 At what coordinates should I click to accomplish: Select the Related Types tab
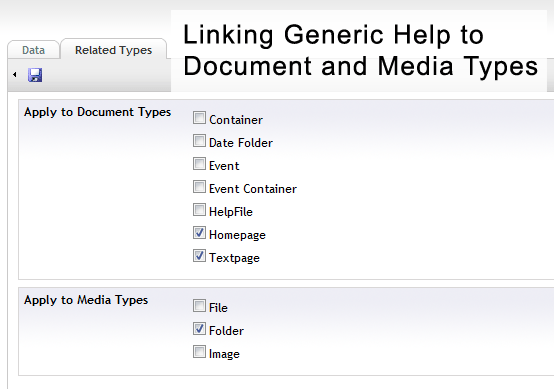click(113, 50)
